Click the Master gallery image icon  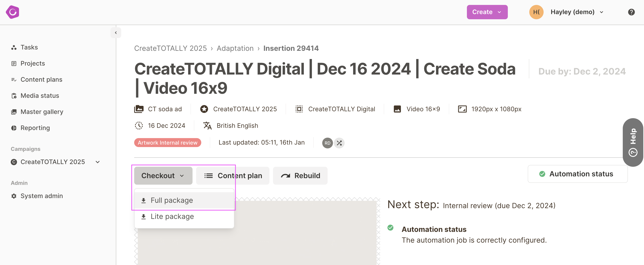[x=14, y=112]
